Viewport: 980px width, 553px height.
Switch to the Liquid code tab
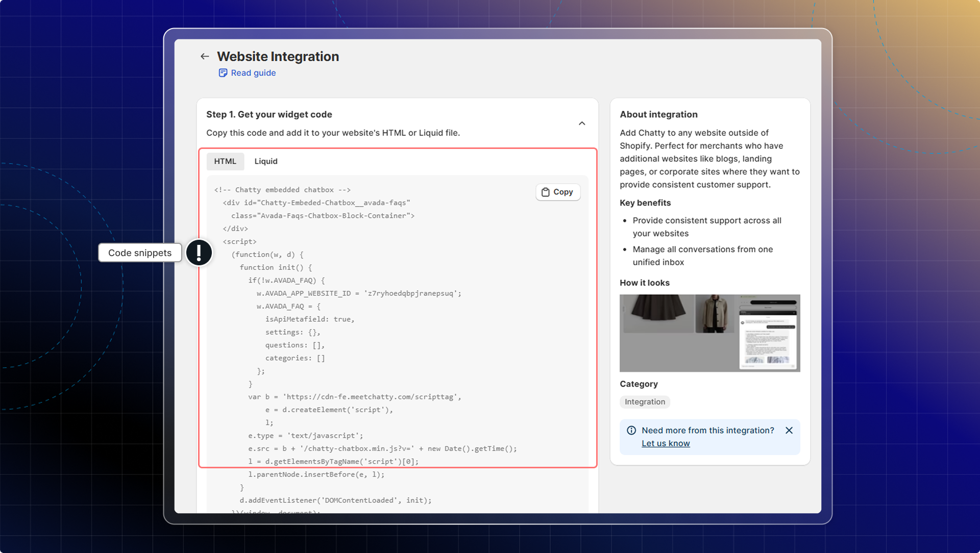pos(266,161)
